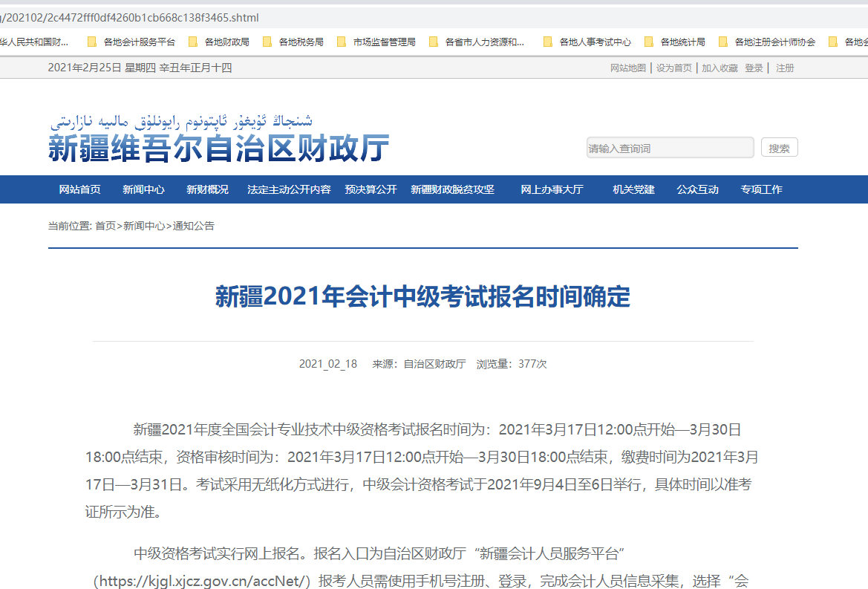The width and height of the screenshot is (868, 589).
Task: Open the 各地注册会计师协会 bookmark folder
Action: (x=767, y=42)
